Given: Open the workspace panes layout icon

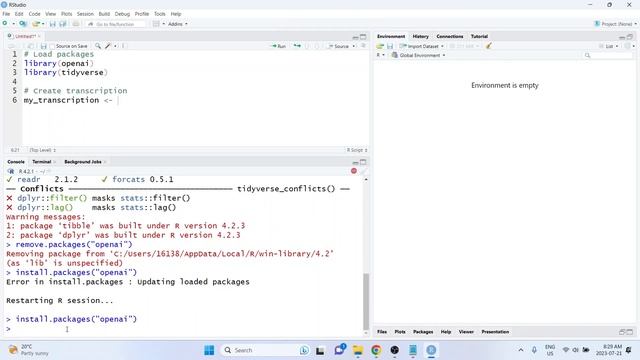Looking at the screenshot, I should click(156, 24).
